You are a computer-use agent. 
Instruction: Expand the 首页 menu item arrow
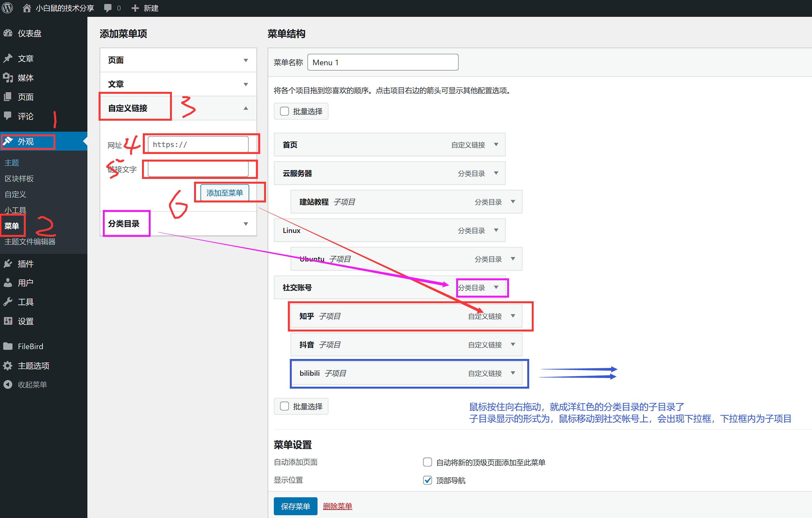[496, 144]
